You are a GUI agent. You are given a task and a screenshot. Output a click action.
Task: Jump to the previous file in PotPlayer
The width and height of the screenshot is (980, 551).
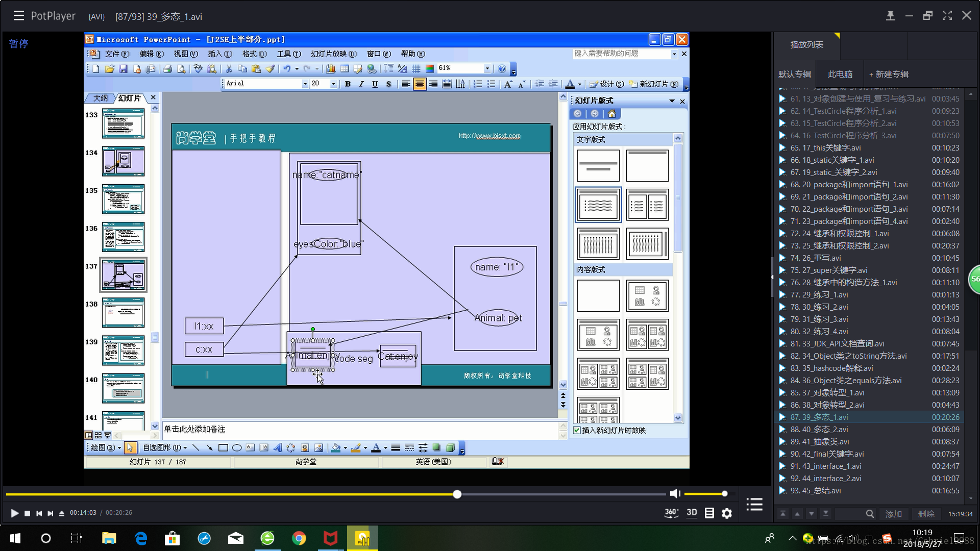39,513
